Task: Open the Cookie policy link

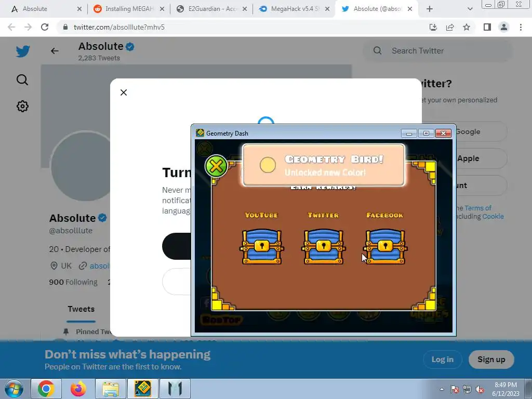Action: 493,217
